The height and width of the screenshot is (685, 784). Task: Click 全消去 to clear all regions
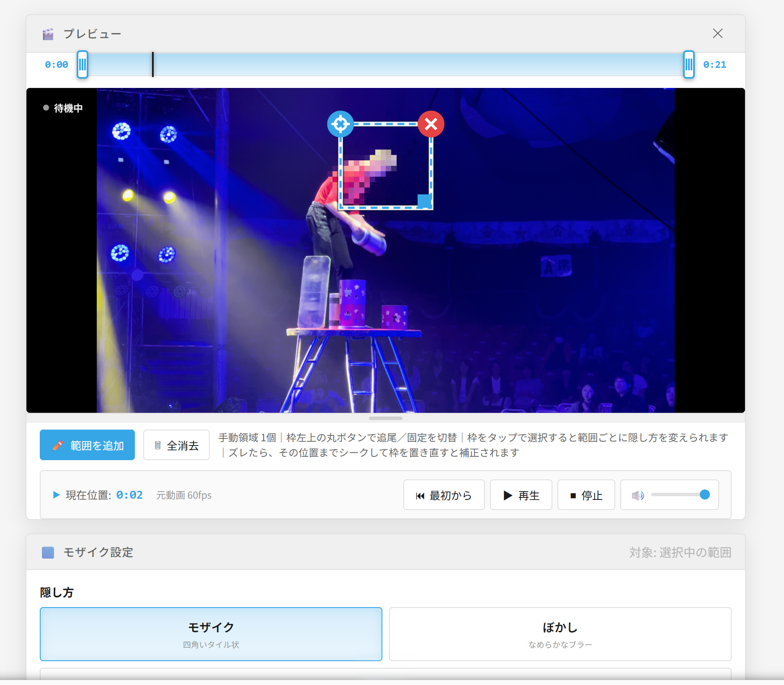pos(176,445)
